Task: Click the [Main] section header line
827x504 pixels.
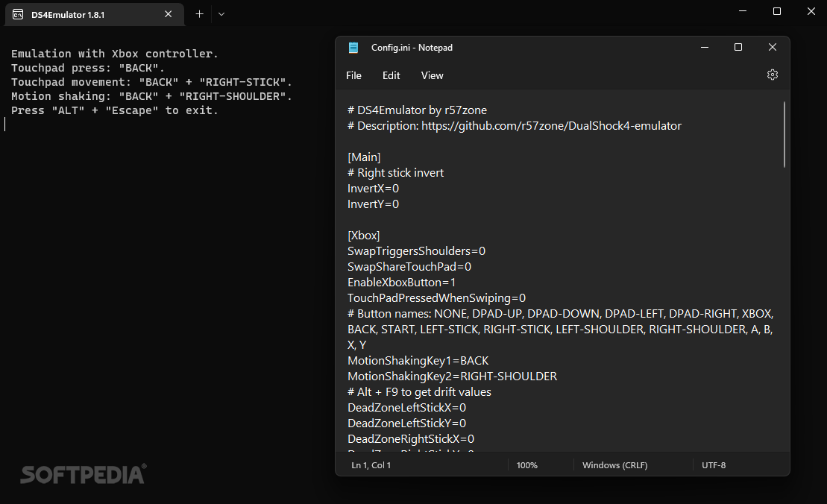Action: pos(364,157)
